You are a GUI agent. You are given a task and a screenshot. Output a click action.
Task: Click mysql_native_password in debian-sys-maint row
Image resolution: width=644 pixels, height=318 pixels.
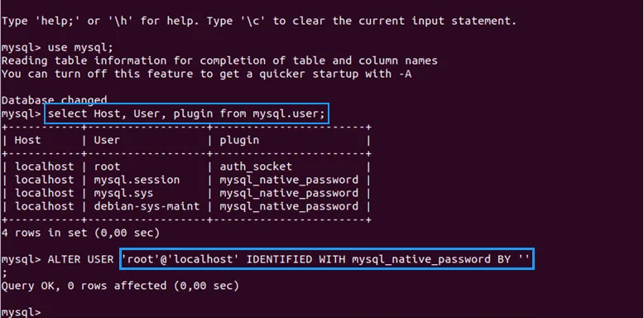point(289,206)
